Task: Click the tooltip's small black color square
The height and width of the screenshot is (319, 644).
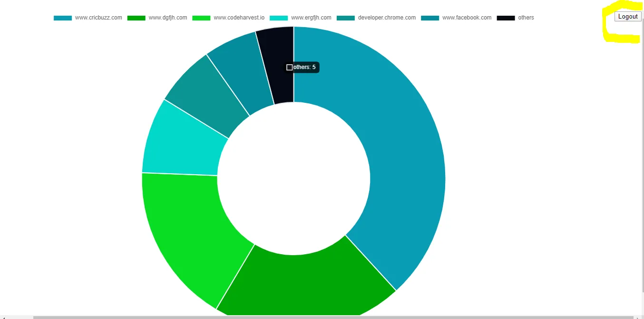Action: click(x=289, y=68)
